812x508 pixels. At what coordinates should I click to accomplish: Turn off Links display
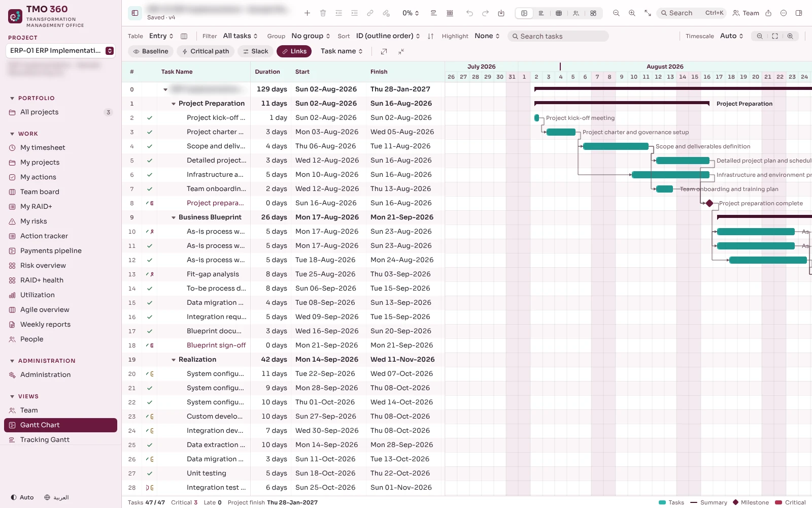coord(294,51)
